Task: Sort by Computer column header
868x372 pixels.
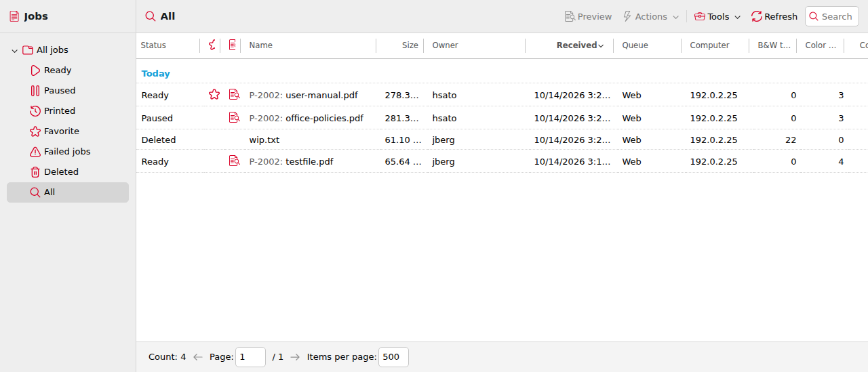Action: [x=710, y=45]
